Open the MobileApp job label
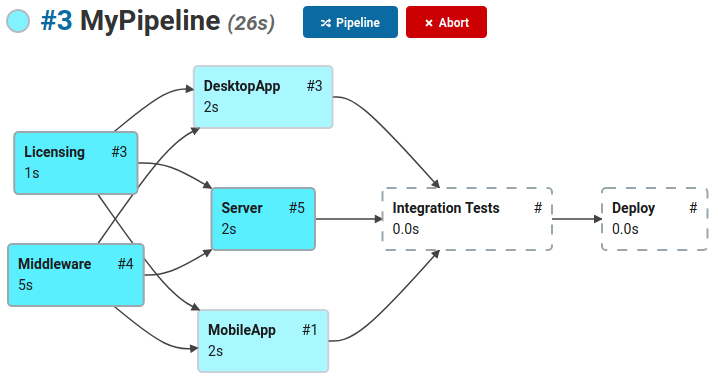718x380 pixels. 242,330
